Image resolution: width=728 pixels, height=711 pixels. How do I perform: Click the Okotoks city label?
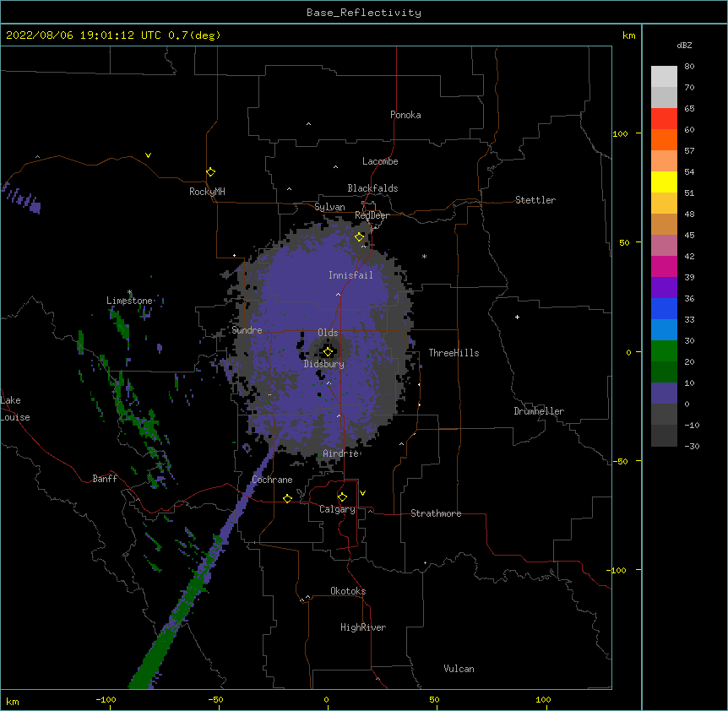[x=348, y=591]
